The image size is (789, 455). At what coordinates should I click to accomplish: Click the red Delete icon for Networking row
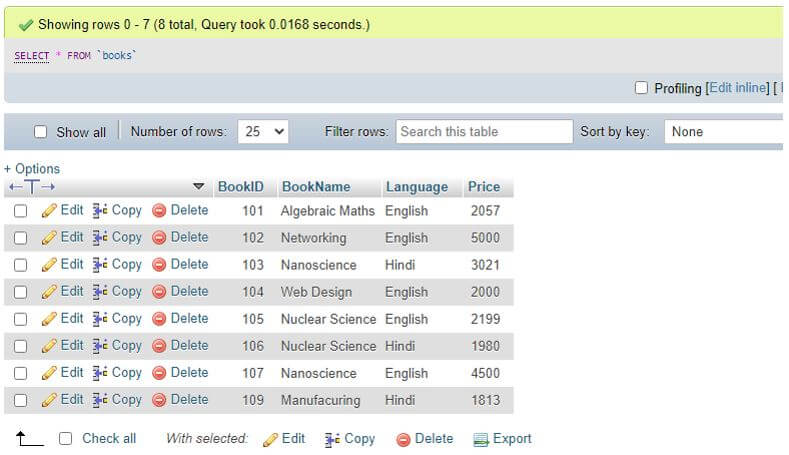pyautogui.click(x=159, y=238)
